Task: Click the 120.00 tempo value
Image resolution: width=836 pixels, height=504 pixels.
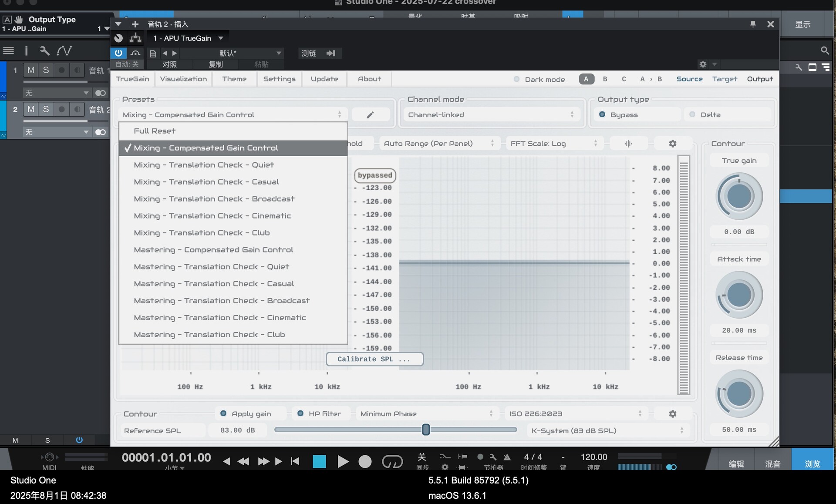Action: tap(593, 457)
